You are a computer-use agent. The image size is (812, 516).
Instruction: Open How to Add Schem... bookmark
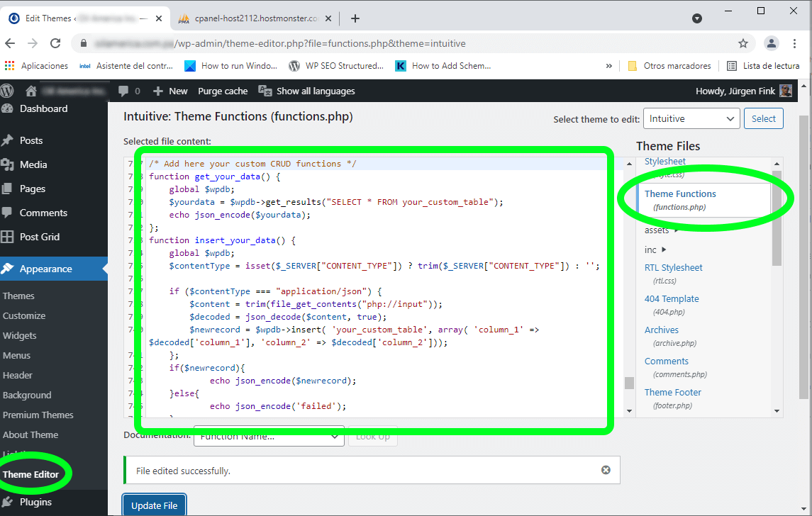tap(443, 66)
